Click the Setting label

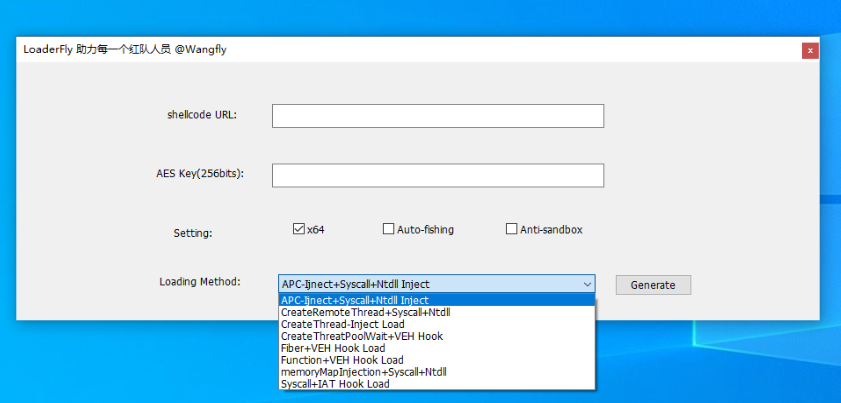(x=193, y=233)
